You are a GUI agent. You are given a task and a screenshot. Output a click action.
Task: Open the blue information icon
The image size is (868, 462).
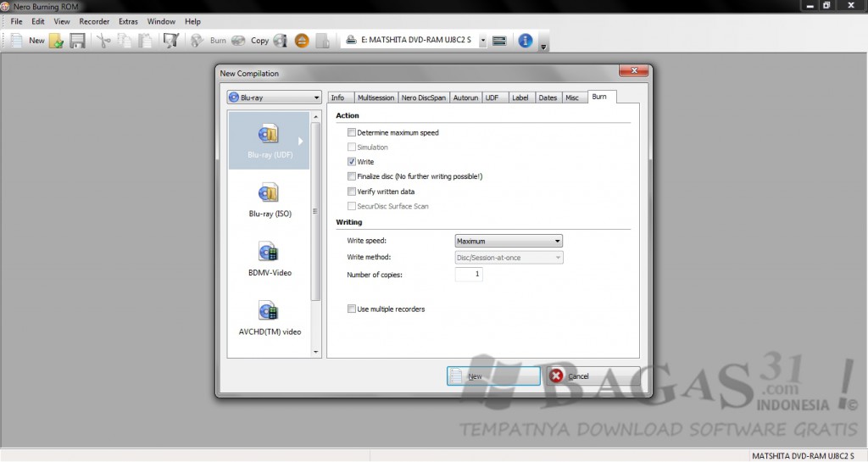pos(526,41)
